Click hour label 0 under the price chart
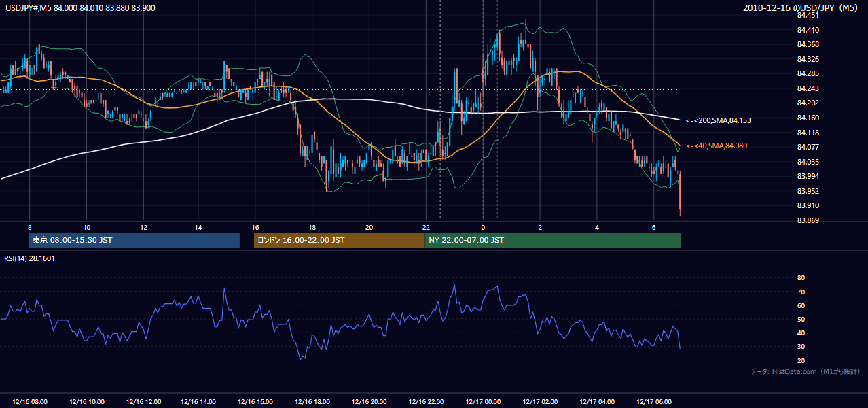 click(x=483, y=226)
